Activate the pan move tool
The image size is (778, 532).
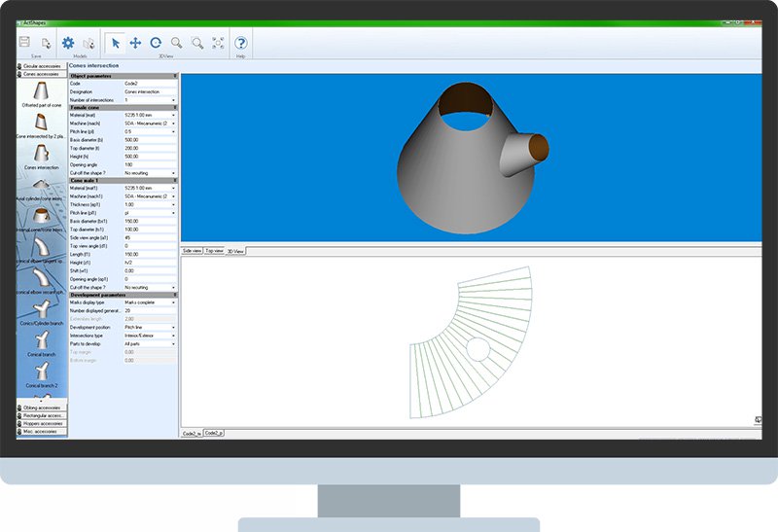pyautogui.click(x=135, y=43)
